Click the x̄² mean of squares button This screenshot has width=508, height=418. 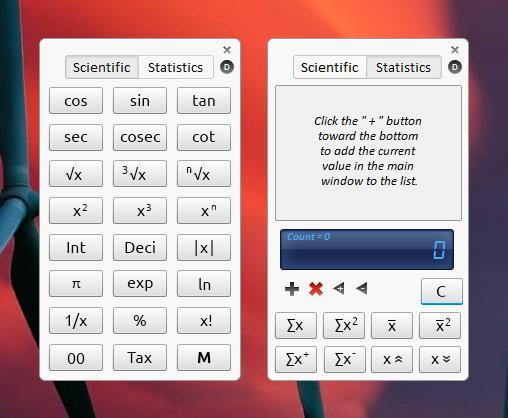tap(440, 325)
